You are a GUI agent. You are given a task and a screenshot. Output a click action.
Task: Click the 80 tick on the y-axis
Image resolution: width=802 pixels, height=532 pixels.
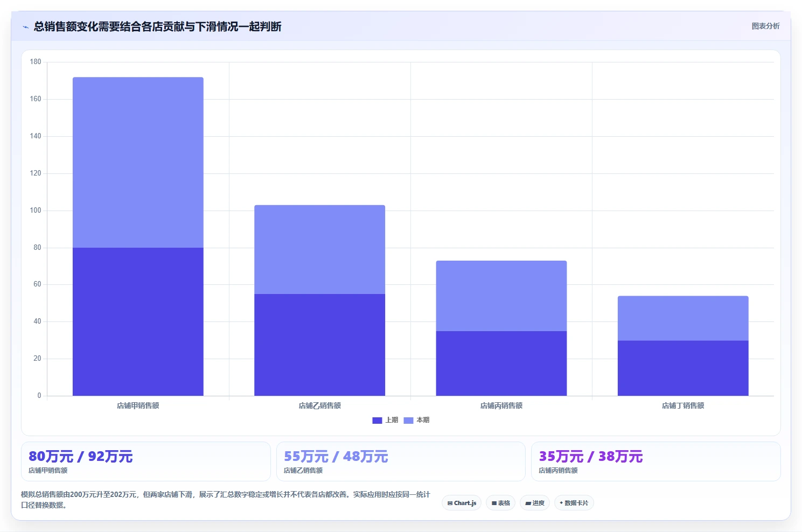tap(37, 248)
